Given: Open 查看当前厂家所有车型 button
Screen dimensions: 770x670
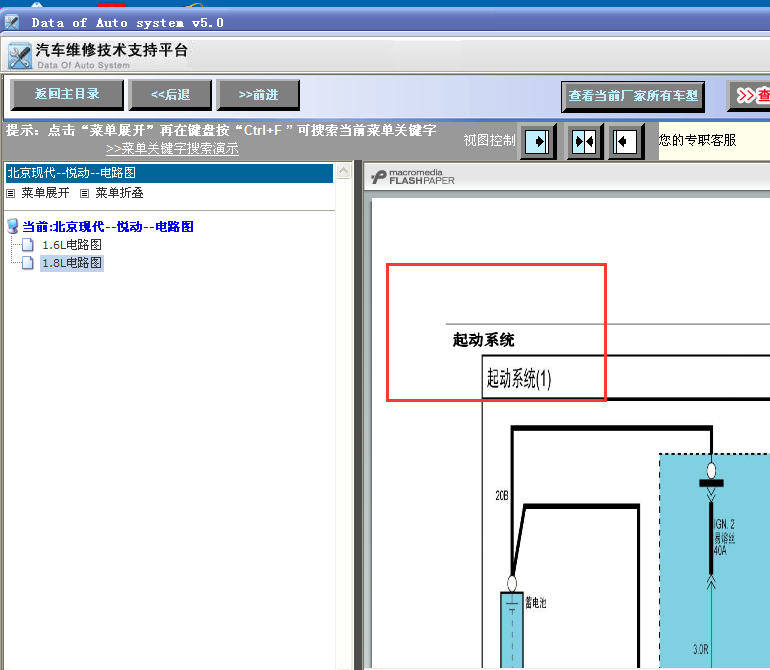Looking at the screenshot, I should pos(633,96).
